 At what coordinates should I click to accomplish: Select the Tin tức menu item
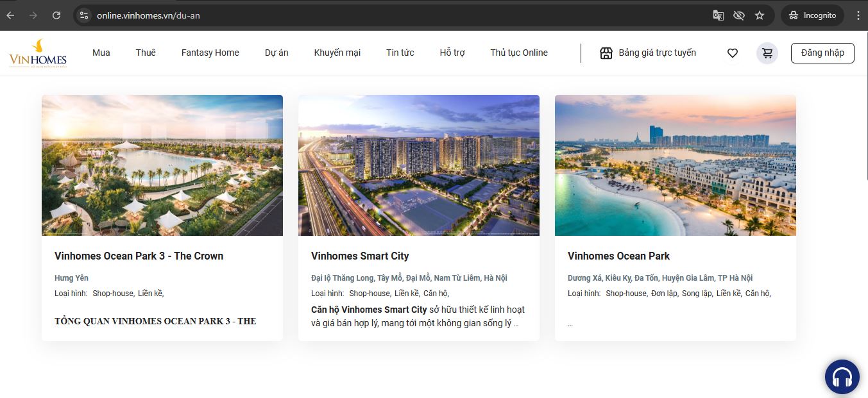[x=400, y=53]
